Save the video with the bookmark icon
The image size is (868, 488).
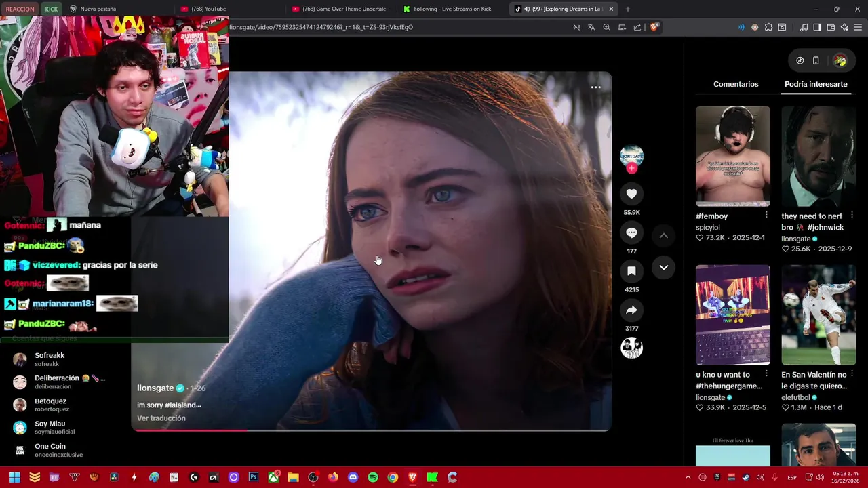point(631,271)
